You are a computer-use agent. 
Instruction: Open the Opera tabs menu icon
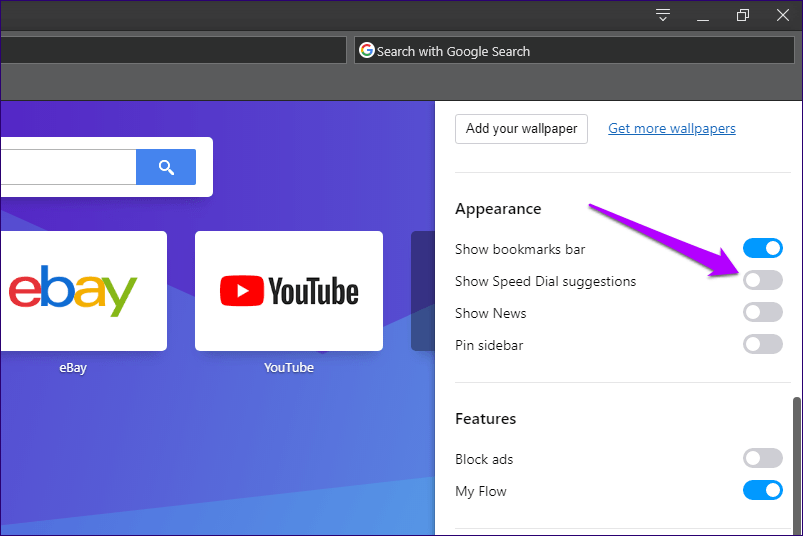coord(663,15)
